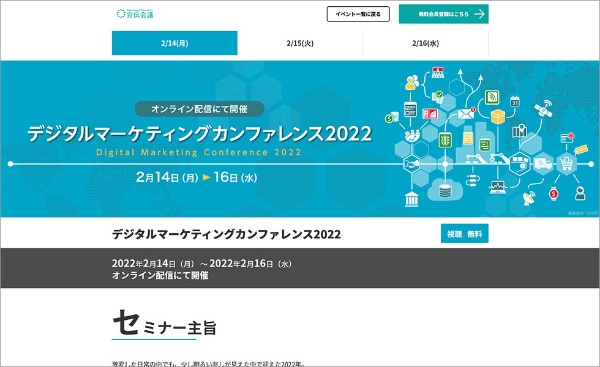Image resolution: width=600 pixels, height=367 pixels.
Task: Click the satellite icon in the banner
Action: pos(543,108)
